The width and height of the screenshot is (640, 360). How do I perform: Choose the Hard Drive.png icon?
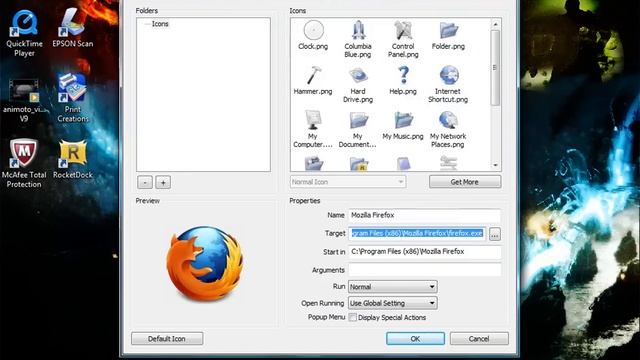[x=358, y=84]
